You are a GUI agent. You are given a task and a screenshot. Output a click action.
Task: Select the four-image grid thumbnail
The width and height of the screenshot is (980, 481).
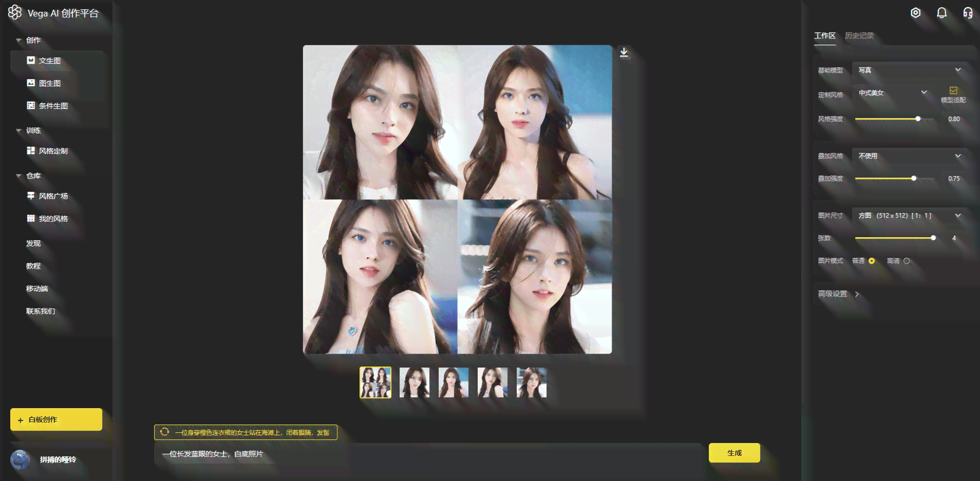(x=375, y=382)
